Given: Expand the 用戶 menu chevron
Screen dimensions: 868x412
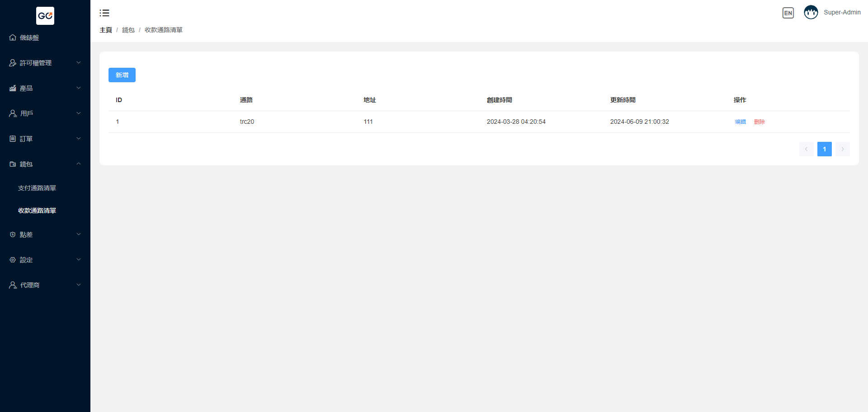Looking at the screenshot, I should pos(79,113).
